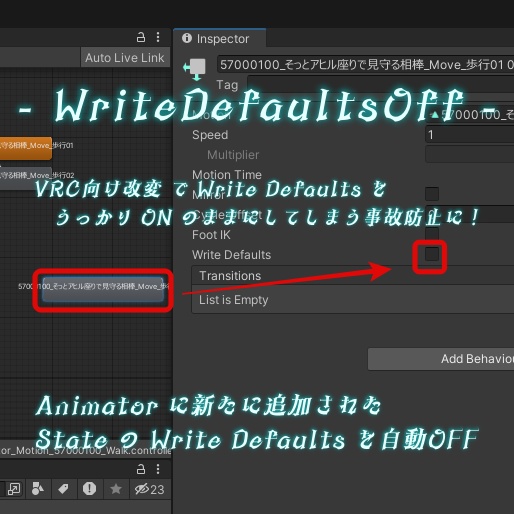Click the Multiplier parameter field
514x514 pixels.
470,154
